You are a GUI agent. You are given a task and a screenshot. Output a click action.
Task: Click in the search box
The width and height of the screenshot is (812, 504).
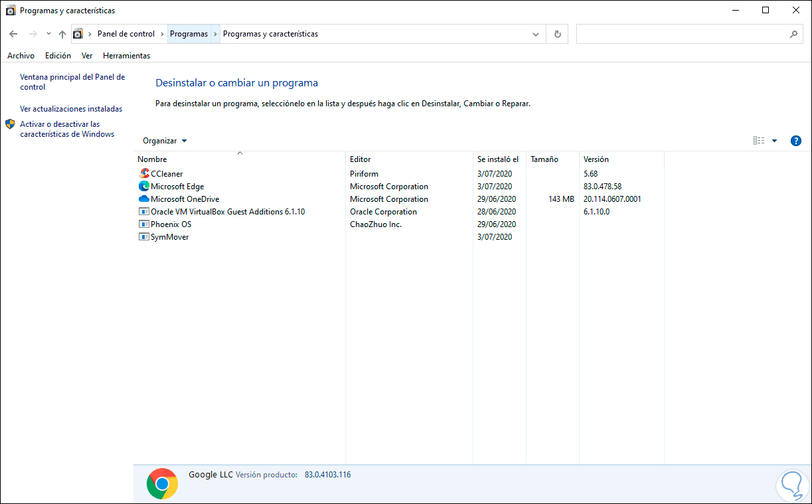682,34
